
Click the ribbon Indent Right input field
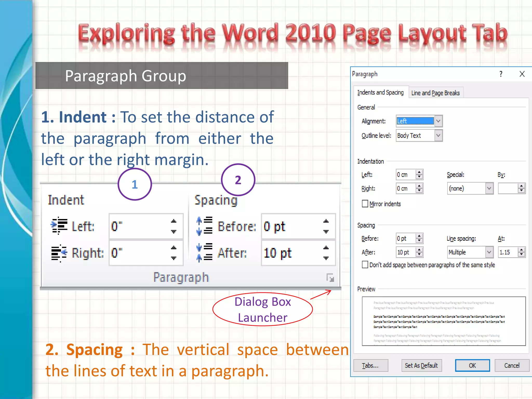click(x=146, y=253)
